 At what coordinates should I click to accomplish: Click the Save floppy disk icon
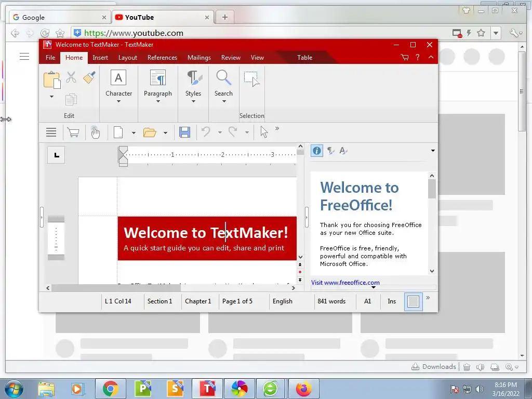point(184,132)
